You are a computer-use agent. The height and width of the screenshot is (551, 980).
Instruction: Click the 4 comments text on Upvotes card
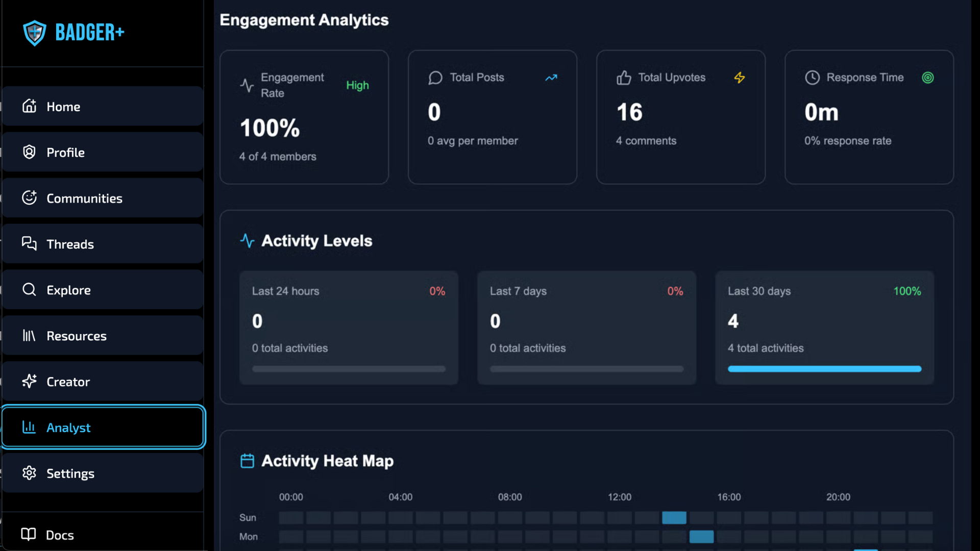[646, 141]
